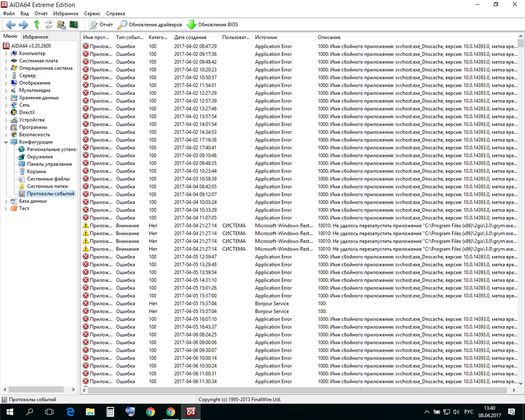
Task: Select the event dated 2017-04-02 08:47:29
Action: click(299, 46)
